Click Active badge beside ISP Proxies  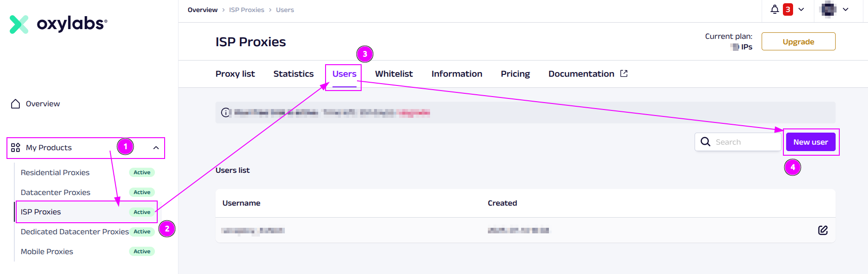(142, 212)
